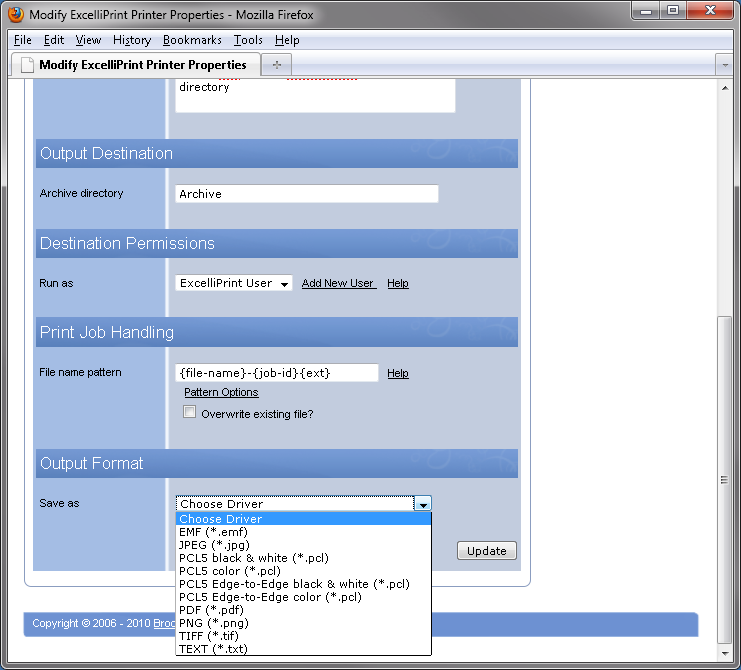Select JPEG (*.jpg) format
Image resolution: width=741 pixels, height=670 pixels.
(x=303, y=545)
